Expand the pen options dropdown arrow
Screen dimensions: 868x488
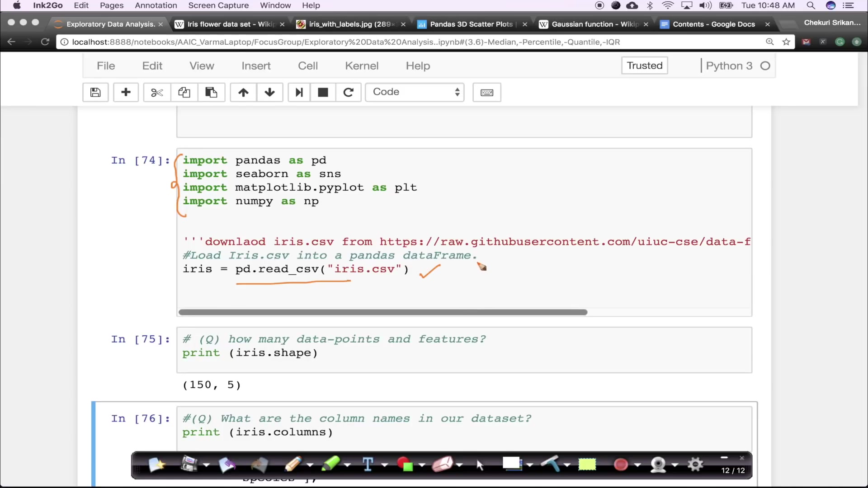pos(310,465)
